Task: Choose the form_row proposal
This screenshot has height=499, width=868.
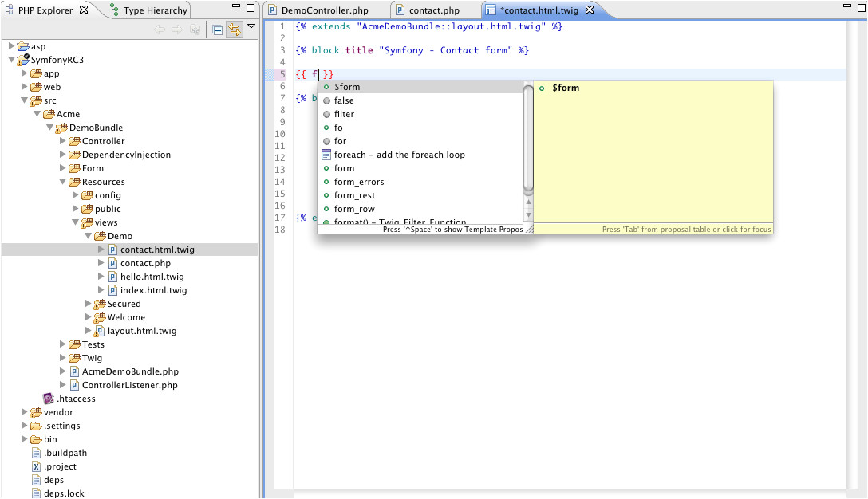Action: click(x=420, y=209)
